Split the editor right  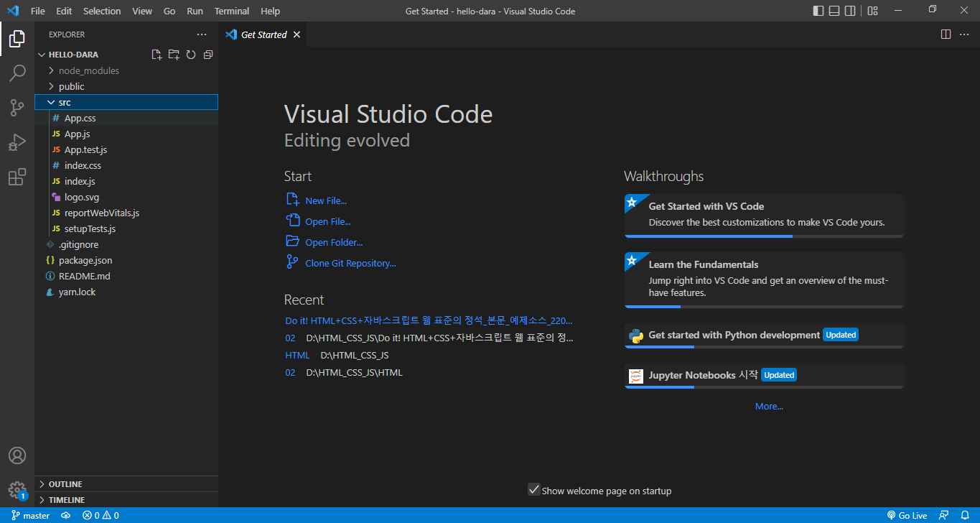(946, 34)
